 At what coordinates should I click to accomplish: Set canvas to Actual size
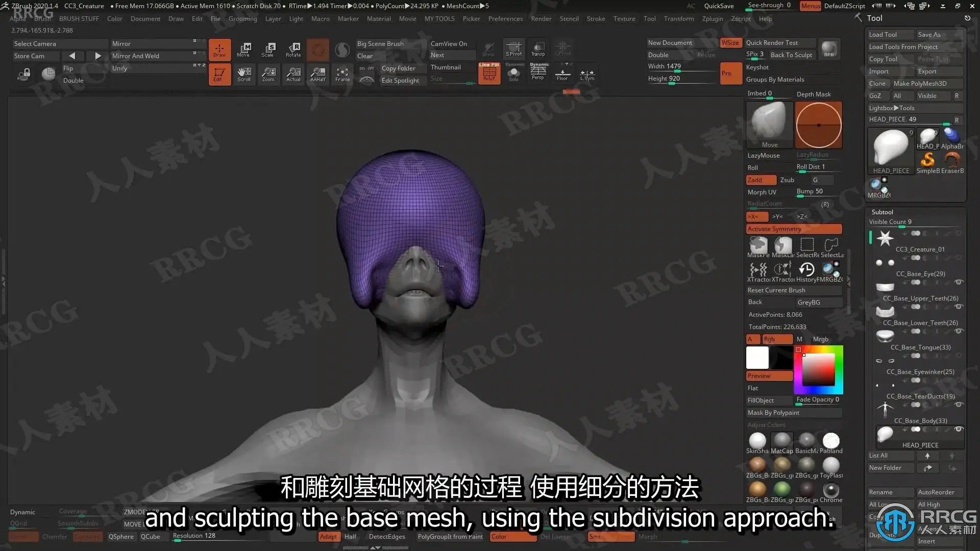(293, 74)
